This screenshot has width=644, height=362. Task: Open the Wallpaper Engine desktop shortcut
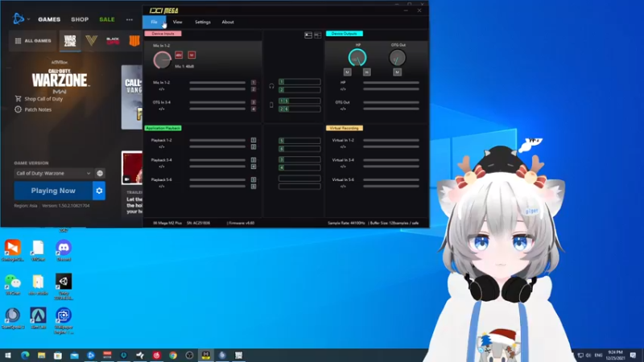click(64, 320)
